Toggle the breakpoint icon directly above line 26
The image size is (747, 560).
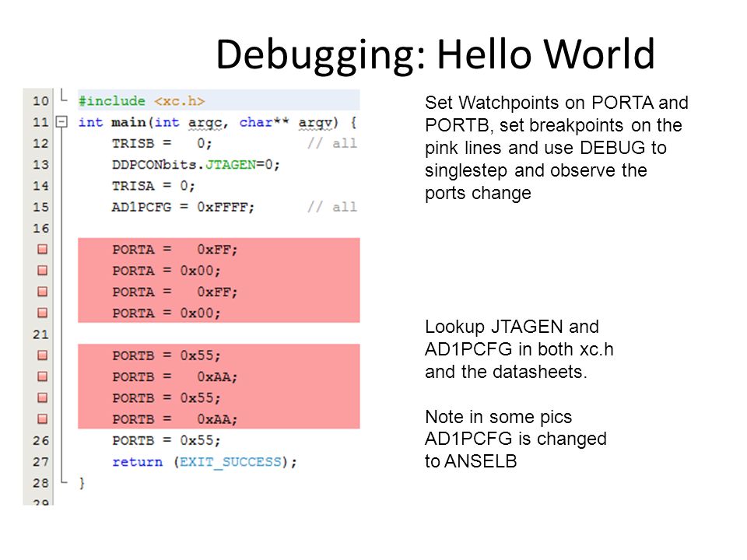42,419
